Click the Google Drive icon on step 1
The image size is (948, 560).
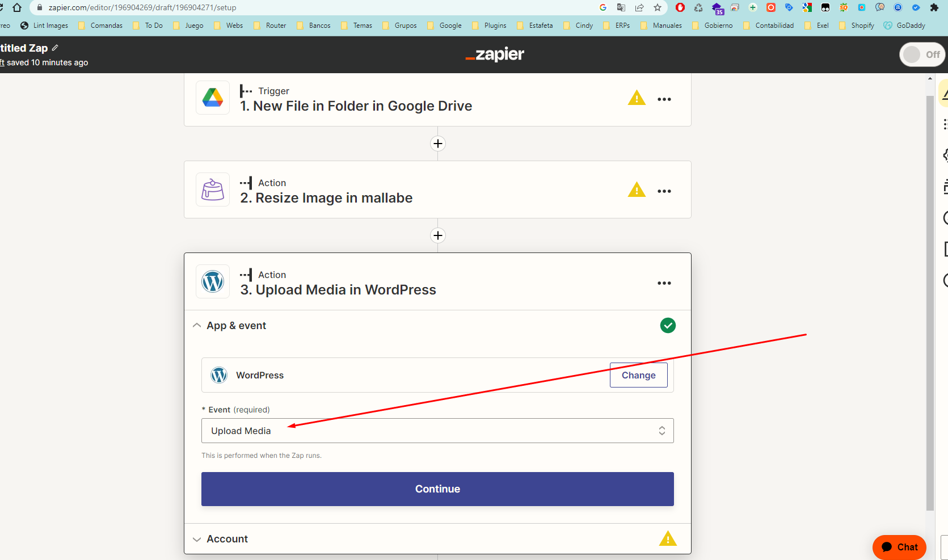click(x=213, y=98)
